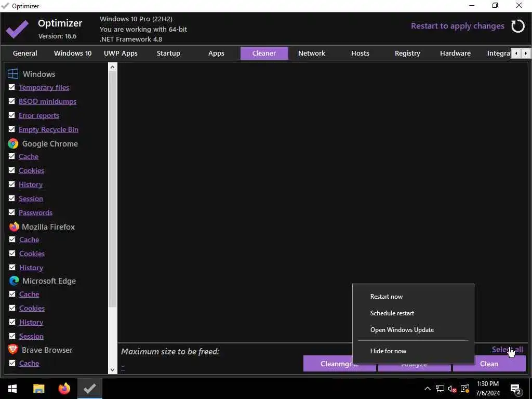Screen dimensions: 532x399
Task: Open the Windows Start menu
Action: point(12,389)
